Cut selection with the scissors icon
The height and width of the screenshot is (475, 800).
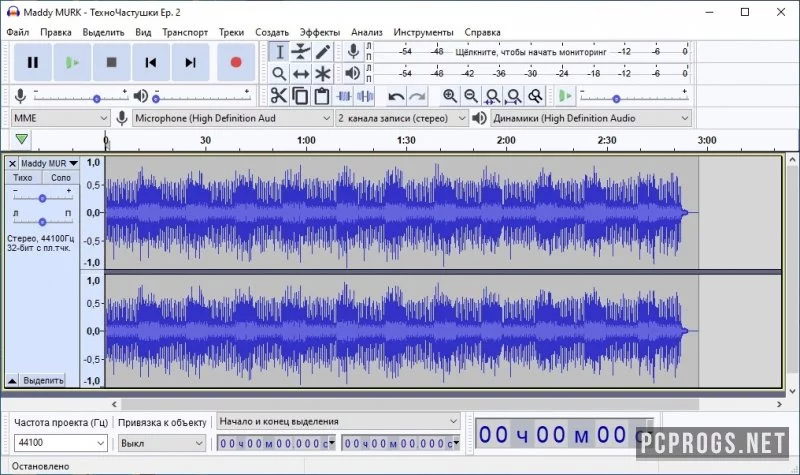(279, 96)
